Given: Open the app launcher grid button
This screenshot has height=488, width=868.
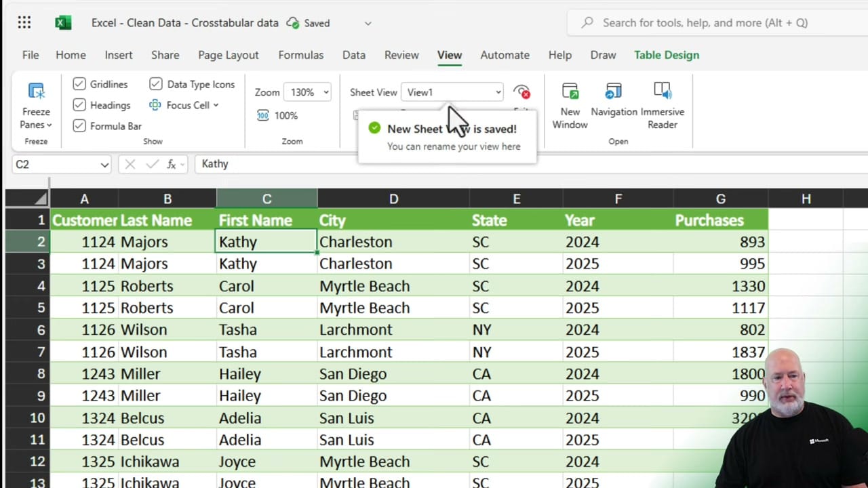Looking at the screenshot, I should pyautogui.click(x=24, y=22).
